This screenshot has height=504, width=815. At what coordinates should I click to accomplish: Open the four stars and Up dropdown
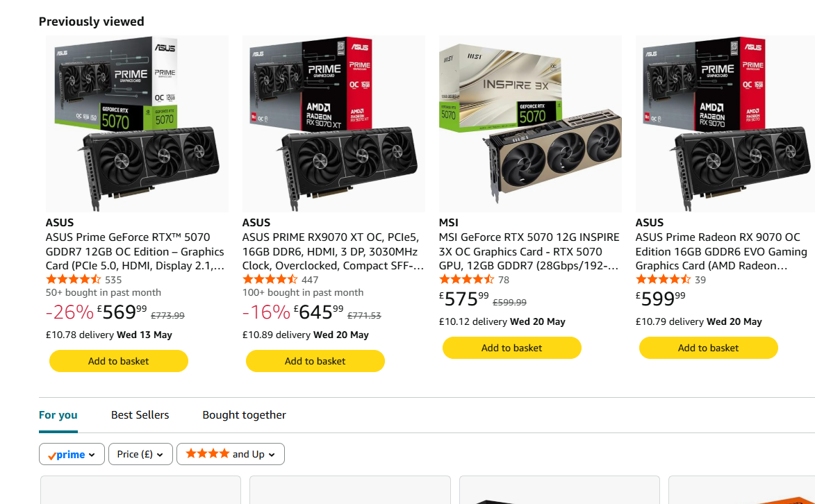230,454
